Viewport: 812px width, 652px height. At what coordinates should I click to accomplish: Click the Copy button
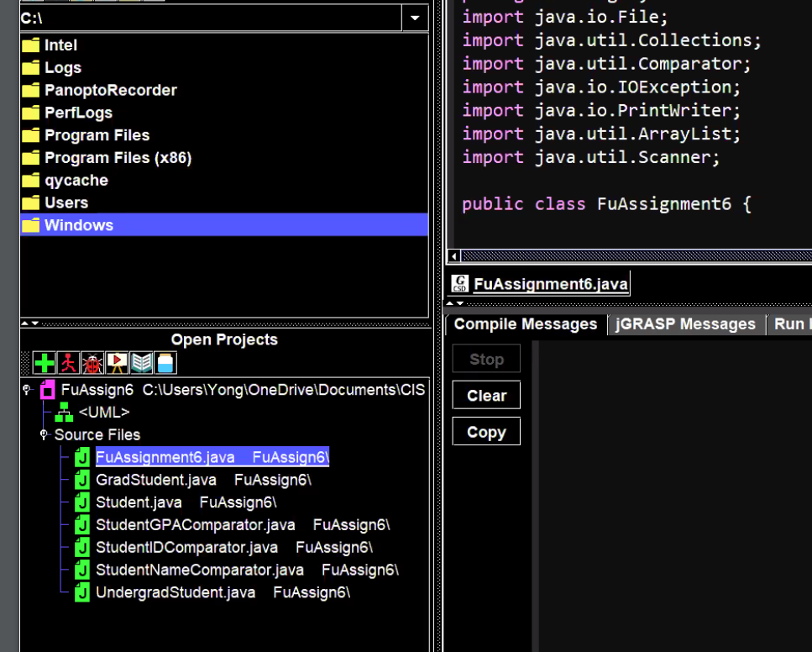point(485,430)
